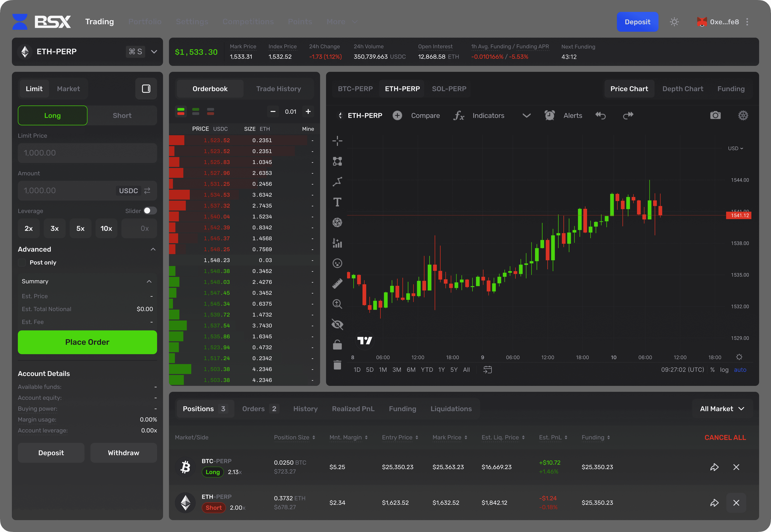Open the Depth Chart tab
Screen dimensions: 771x532
coord(683,89)
